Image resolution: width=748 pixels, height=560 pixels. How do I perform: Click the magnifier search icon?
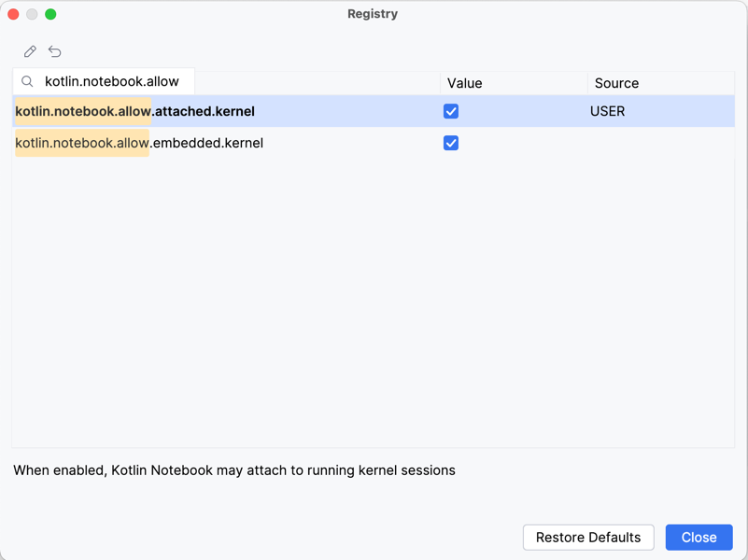[27, 82]
